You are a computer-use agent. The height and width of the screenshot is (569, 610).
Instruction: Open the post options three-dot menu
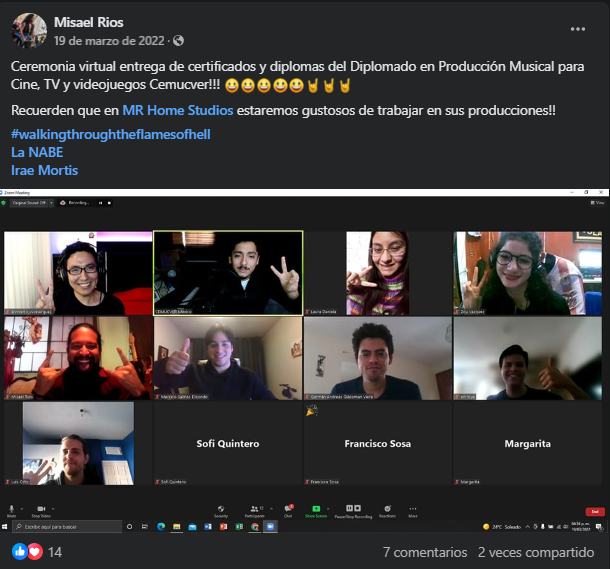[x=578, y=29]
